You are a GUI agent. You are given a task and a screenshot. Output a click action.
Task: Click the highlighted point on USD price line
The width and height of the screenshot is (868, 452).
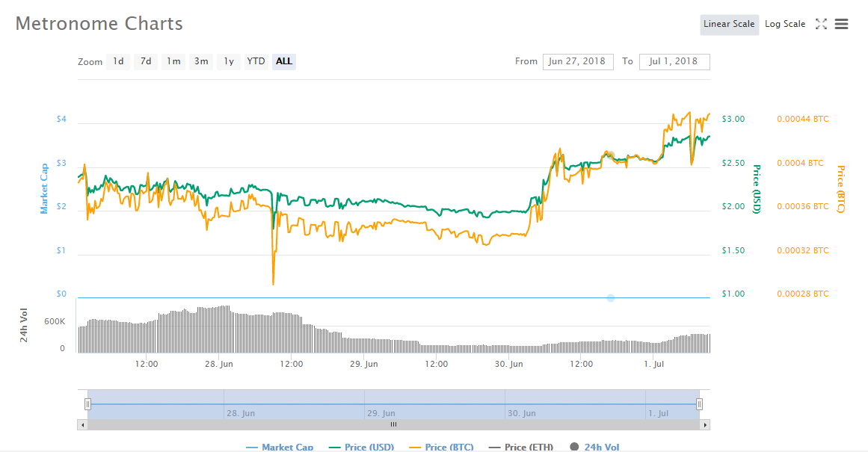pyautogui.click(x=610, y=155)
